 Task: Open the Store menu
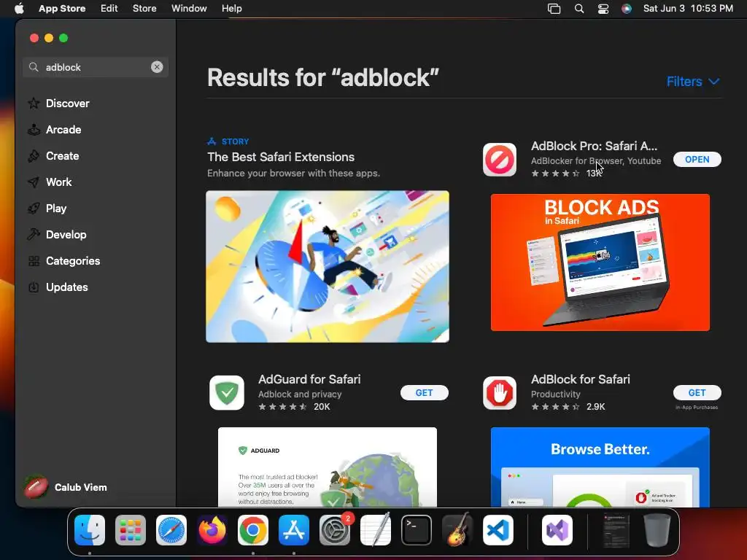point(144,8)
